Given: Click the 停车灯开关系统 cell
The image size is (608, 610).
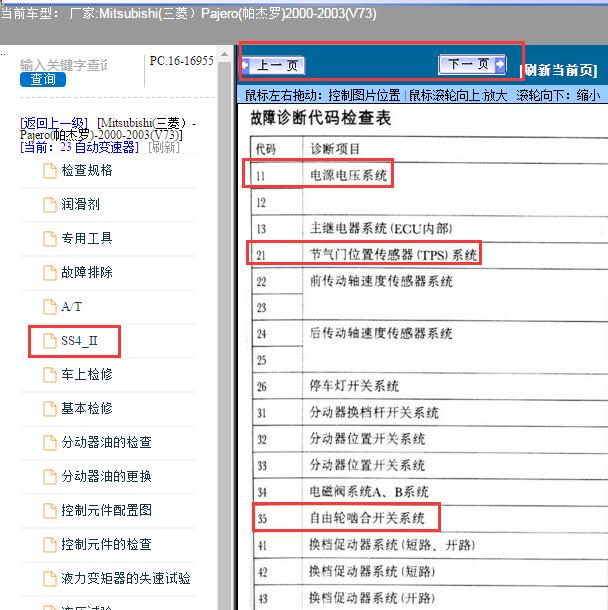Looking at the screenshot, I should [354, 386].
